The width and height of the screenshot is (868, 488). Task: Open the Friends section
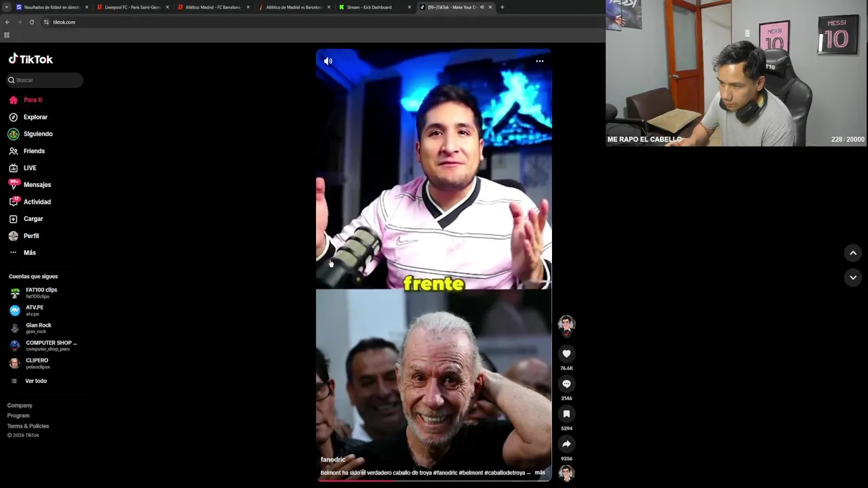tap(27, 151)
